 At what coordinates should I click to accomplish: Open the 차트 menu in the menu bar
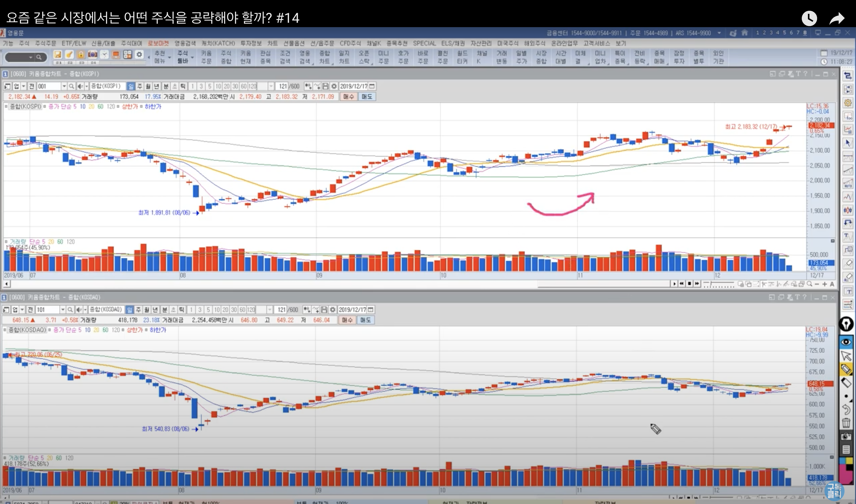click(x=272, y=43)
